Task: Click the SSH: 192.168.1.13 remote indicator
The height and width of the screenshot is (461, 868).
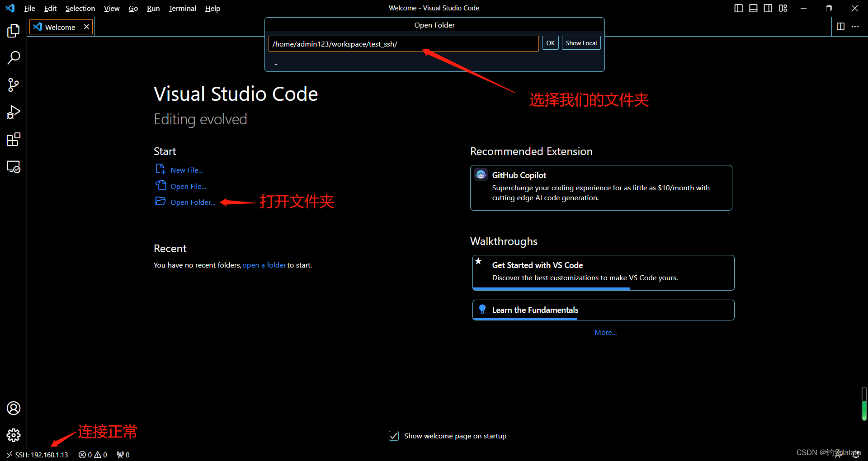Action: pos(37,455)
